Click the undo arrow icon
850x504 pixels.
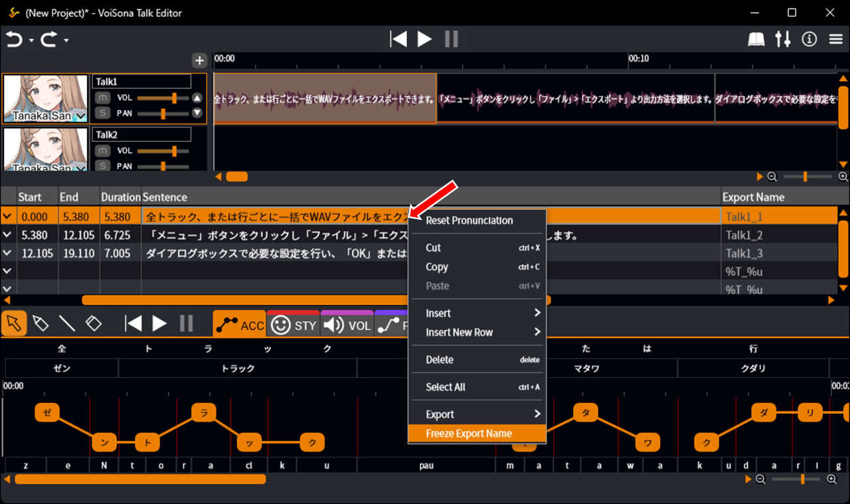(x=14, y=40)
